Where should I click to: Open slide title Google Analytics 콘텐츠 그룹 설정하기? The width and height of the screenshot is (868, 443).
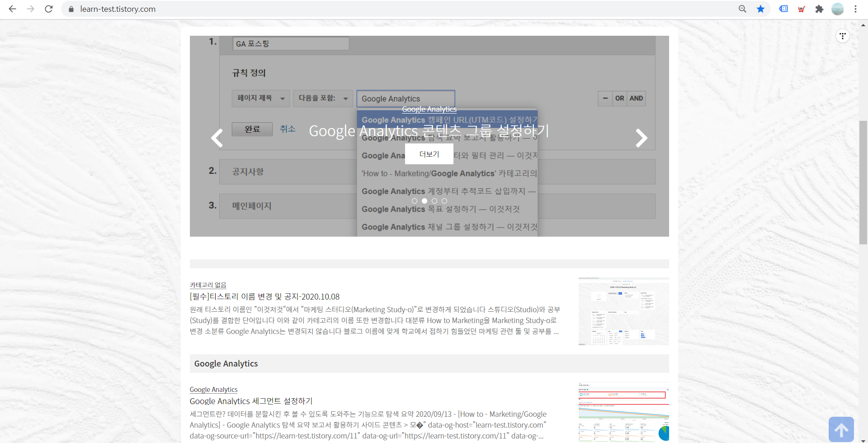coord(429,131)
